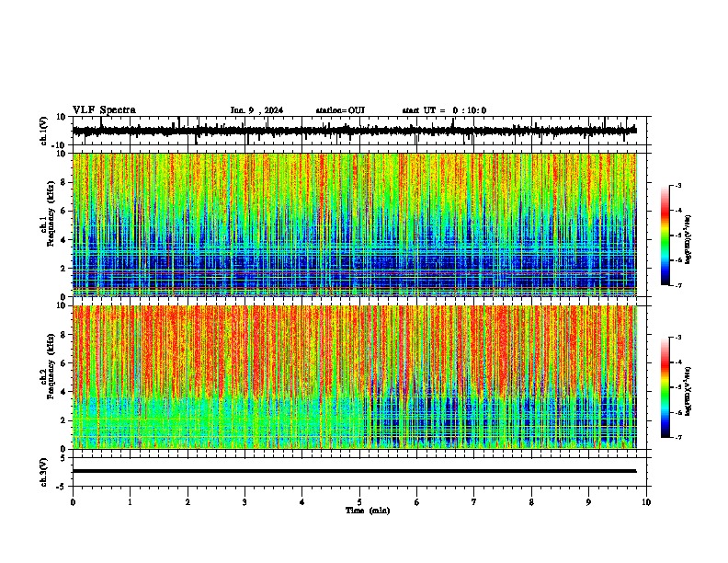Select the date label "Jan. 9 , 2024"
This screenshot has width=728, height=563.
(x=256, y=110)
